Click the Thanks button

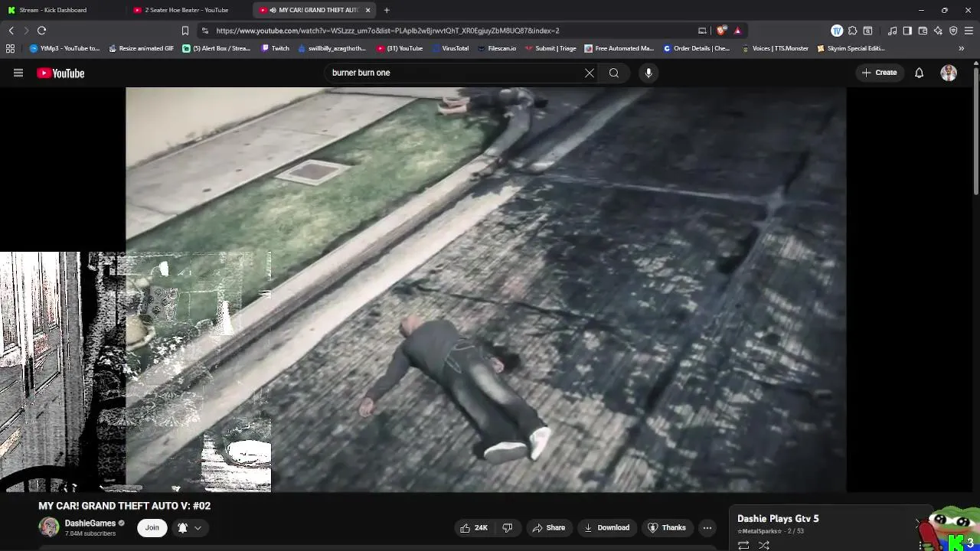pos(666,527)
